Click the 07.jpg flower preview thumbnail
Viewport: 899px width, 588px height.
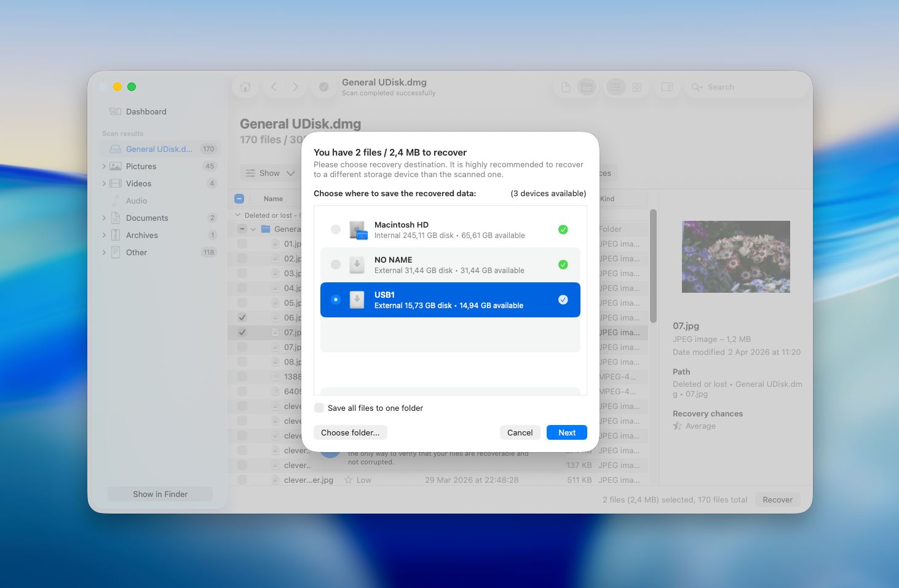pos(736,256)
